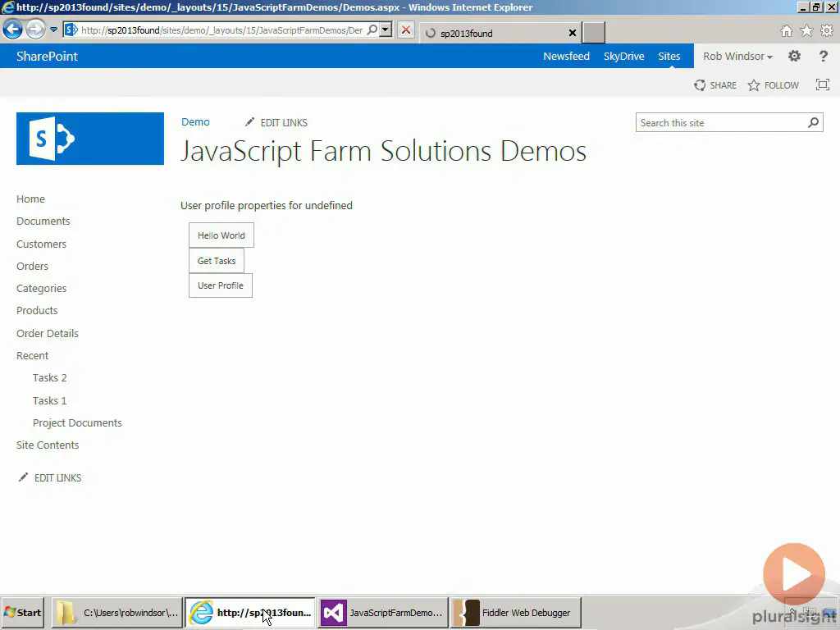840x630 pixels.
Task: Expand the address bar autocomplete dropdown
Action: click(x=386, y=30)
